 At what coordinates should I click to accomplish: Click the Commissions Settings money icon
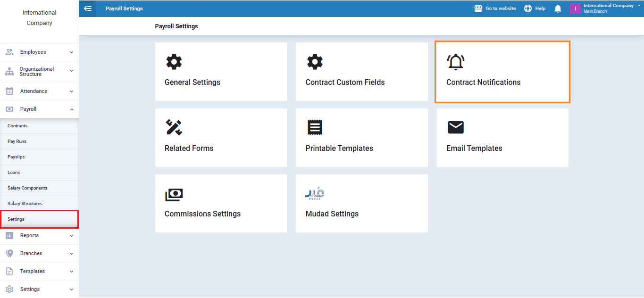(174, 194)
